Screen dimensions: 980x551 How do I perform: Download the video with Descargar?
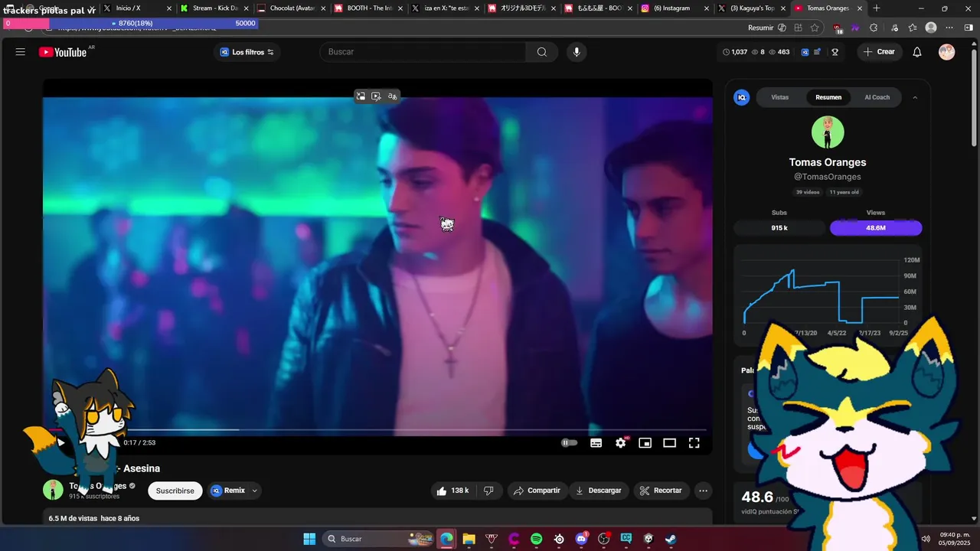click(x=598, y=491)
